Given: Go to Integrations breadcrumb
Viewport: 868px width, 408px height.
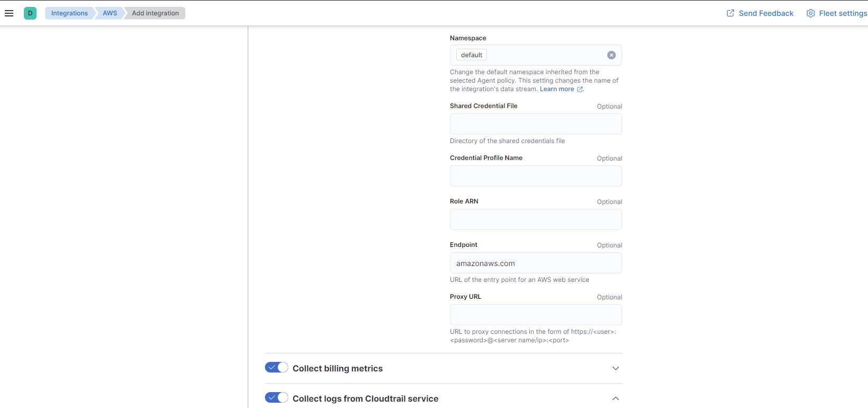Looking at the screenshot, I should pyautogui.click(x=69, y=13).
